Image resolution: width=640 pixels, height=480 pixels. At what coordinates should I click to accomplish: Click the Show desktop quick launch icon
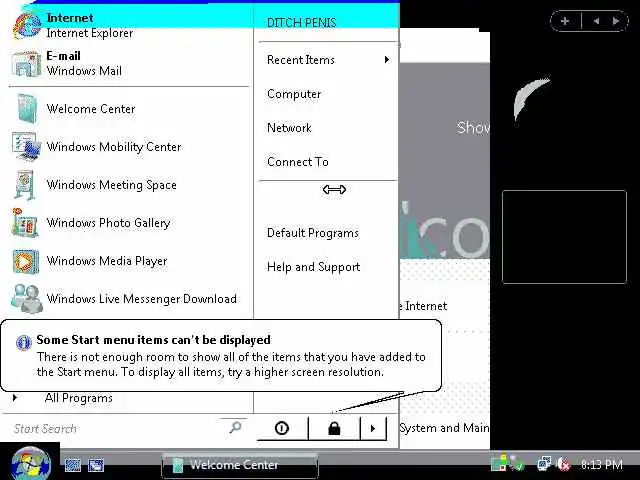click(x=73, y=464)
